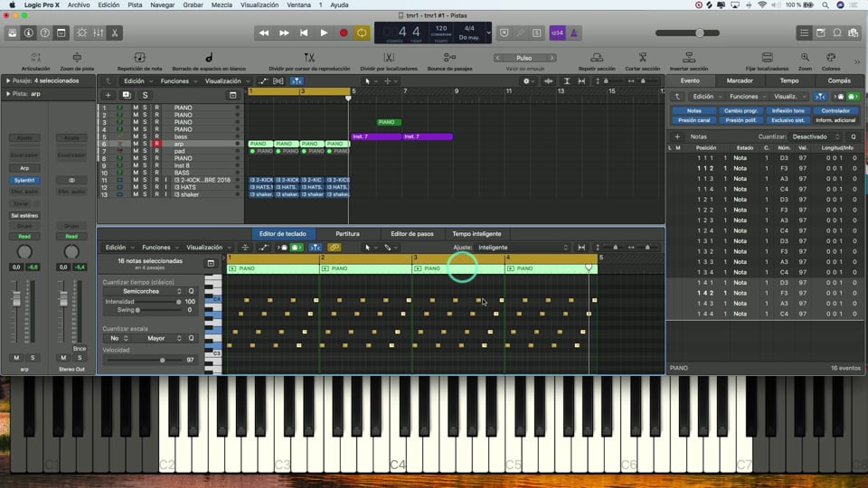Screen dimensions: 868x488
Task: Toggle record enable on arp track
Action: 156,144
